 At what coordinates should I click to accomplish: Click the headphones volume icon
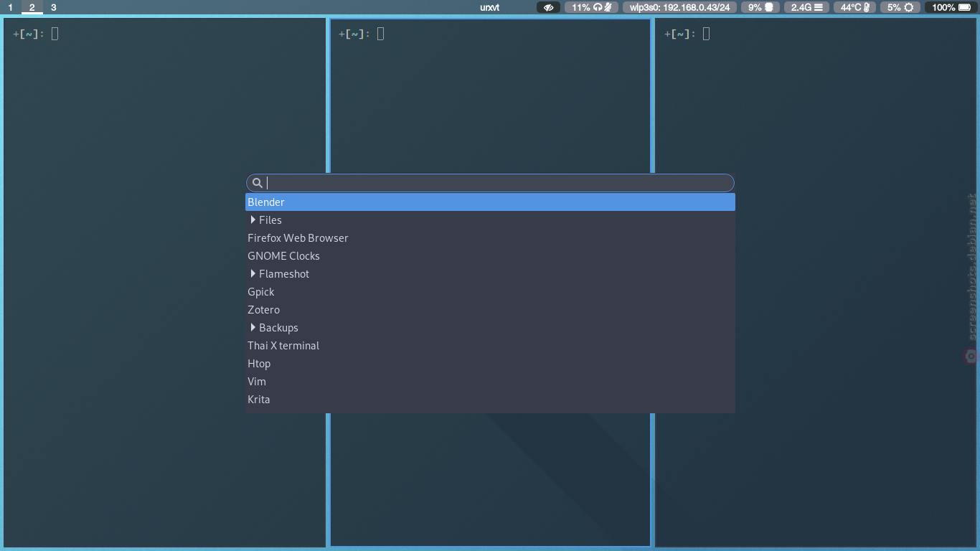[x=598, y=7]
